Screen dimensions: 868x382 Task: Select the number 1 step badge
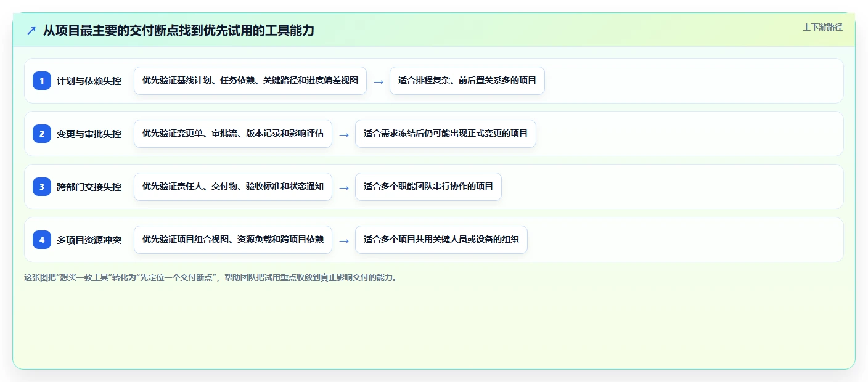[x=42, y=81]
